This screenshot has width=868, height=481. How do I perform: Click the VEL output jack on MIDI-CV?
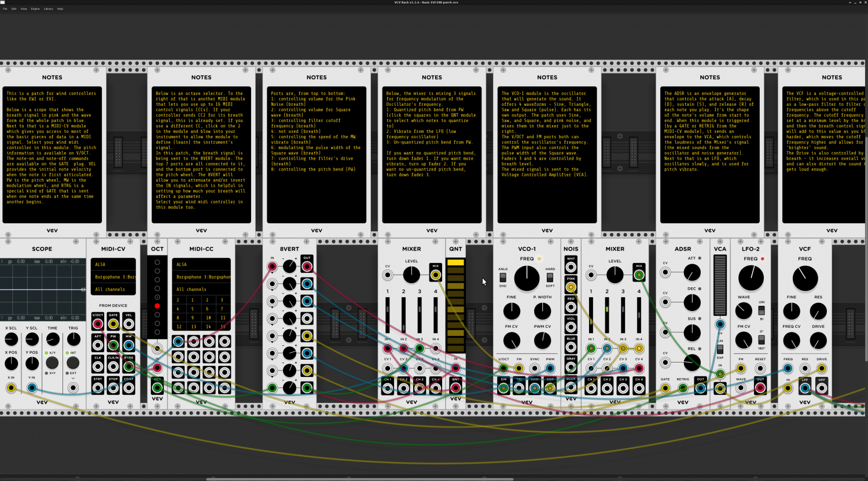click(128, 324)
